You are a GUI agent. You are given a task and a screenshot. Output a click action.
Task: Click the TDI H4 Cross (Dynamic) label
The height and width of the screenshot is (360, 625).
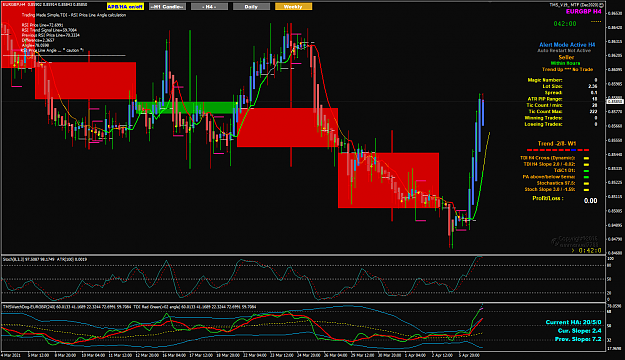point(547,158)
